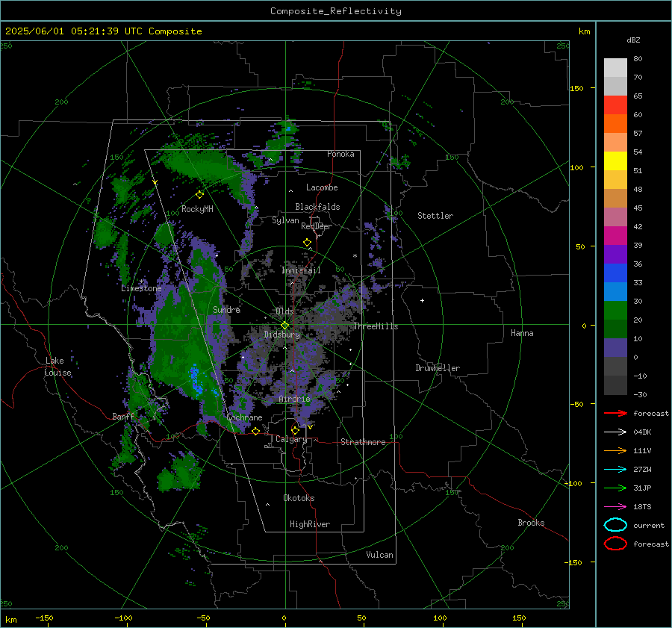This screenshot has width=672, height=628.
Task: Pick the dark orange 57–60 dBZ swatch
Action: pos(615,123)
